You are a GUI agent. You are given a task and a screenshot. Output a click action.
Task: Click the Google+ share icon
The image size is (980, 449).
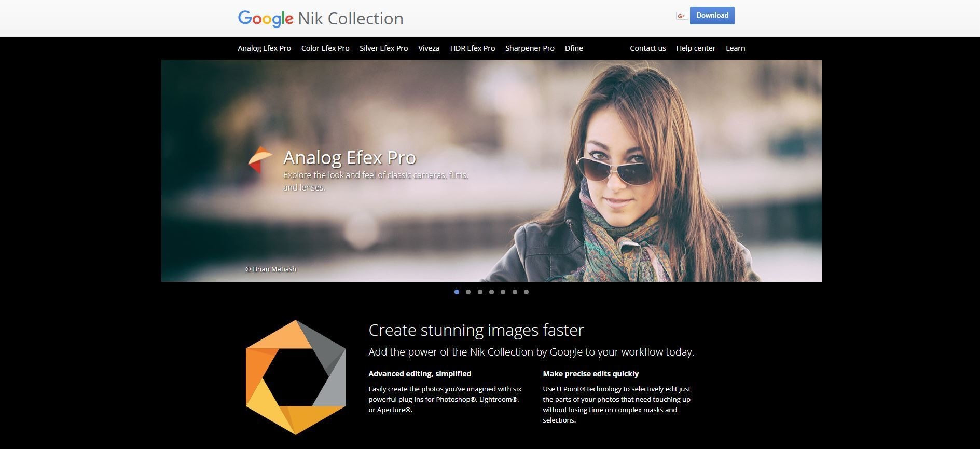pyautogui.click(x=682, y=16)
